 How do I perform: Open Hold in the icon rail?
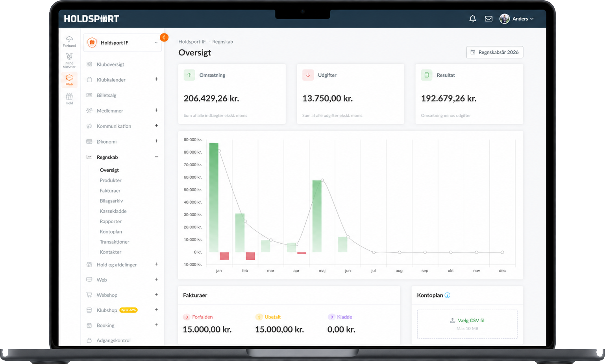[x=69, y=99]
